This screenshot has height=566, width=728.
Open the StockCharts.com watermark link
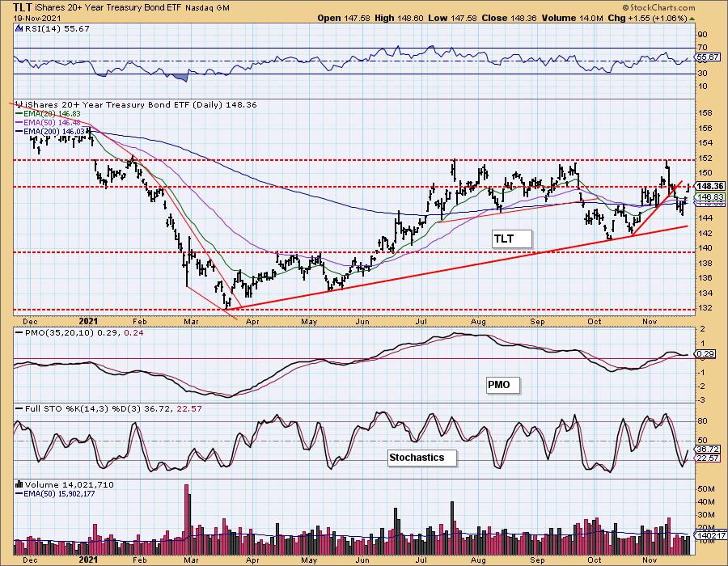[658, 7]
